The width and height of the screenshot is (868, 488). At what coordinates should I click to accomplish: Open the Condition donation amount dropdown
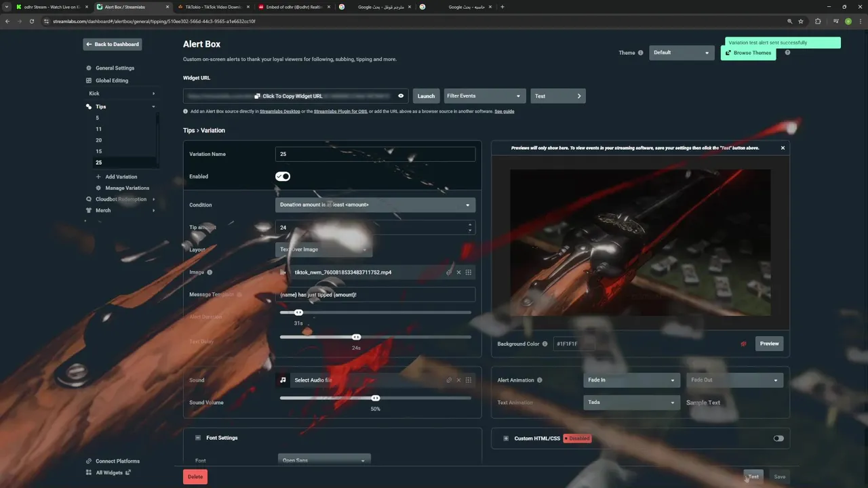click(x=375, y=205)
